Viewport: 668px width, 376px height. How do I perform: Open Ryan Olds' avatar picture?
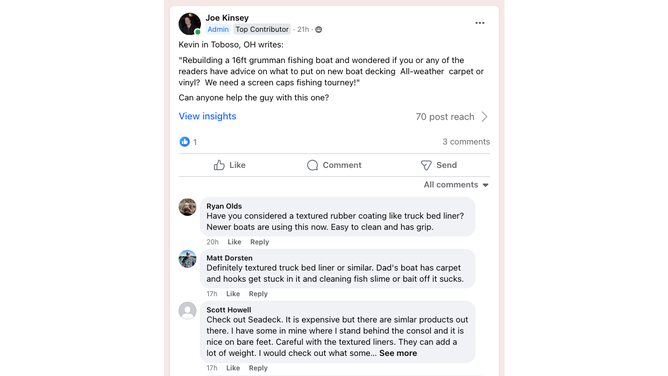(187, 207)
